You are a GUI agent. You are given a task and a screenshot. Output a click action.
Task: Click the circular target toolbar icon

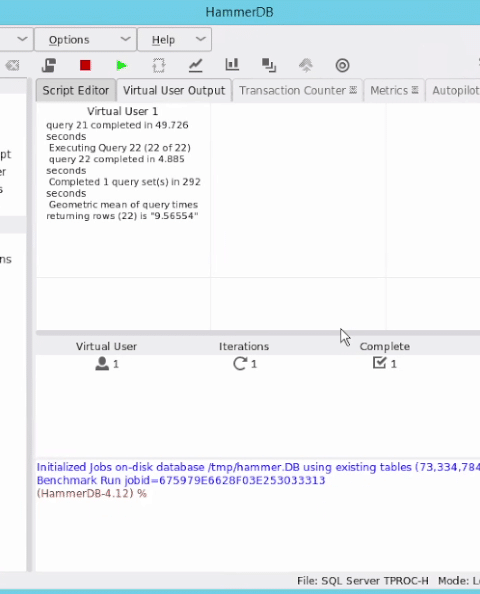click(x=342, y=66)
